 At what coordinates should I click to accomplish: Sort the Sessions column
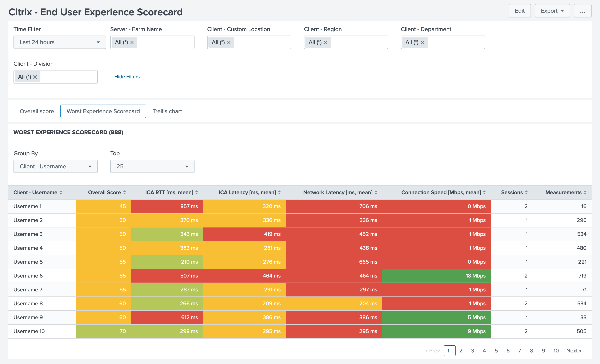pos(527,192)
